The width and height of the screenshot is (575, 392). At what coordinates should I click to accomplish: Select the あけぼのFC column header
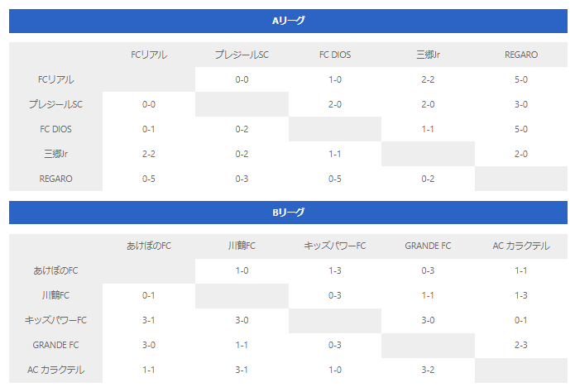149,246
